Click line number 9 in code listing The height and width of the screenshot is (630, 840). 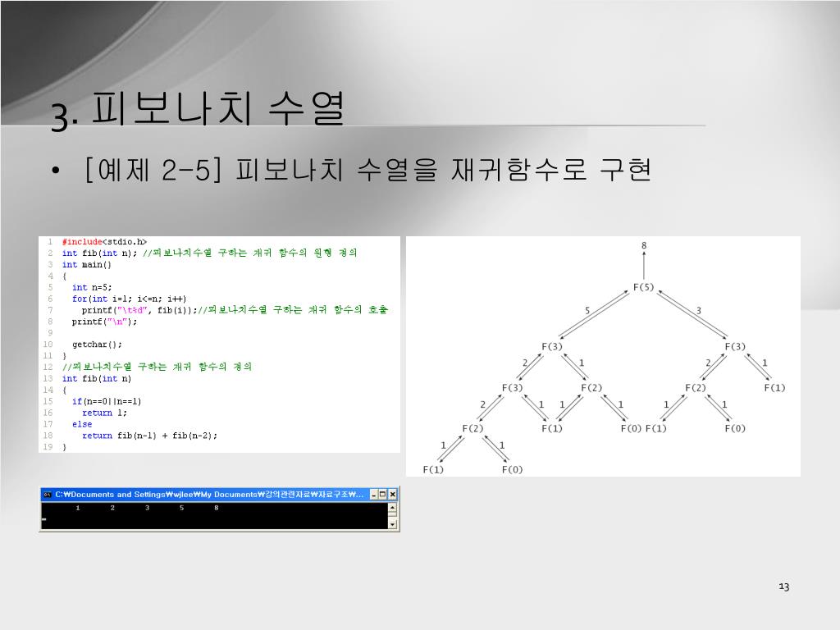point(50,333)
